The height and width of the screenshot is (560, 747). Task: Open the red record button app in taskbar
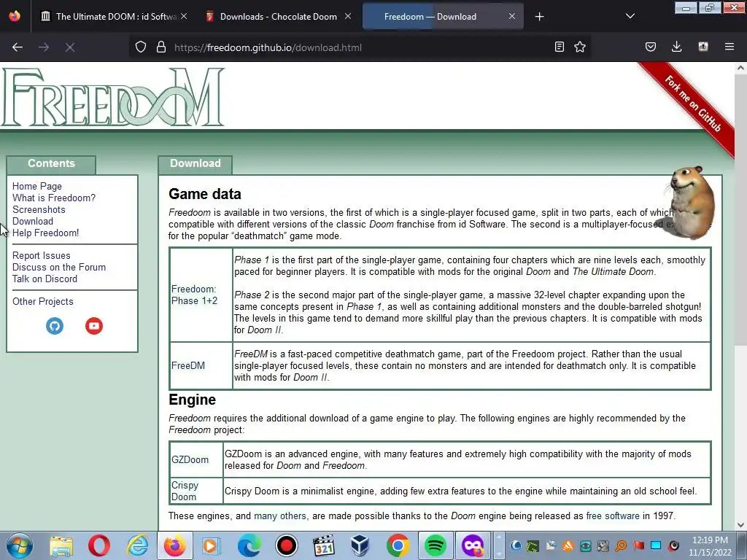286,546
